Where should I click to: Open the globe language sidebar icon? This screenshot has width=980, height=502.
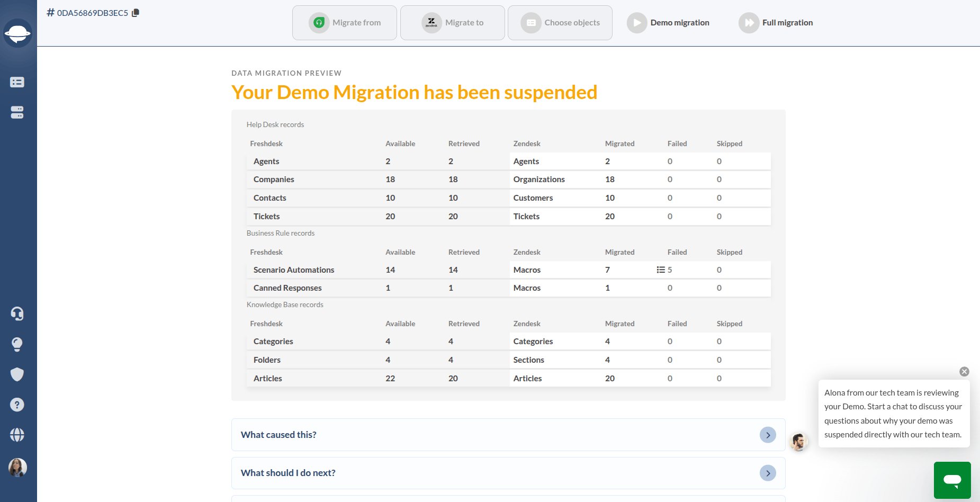pos(17,435)
